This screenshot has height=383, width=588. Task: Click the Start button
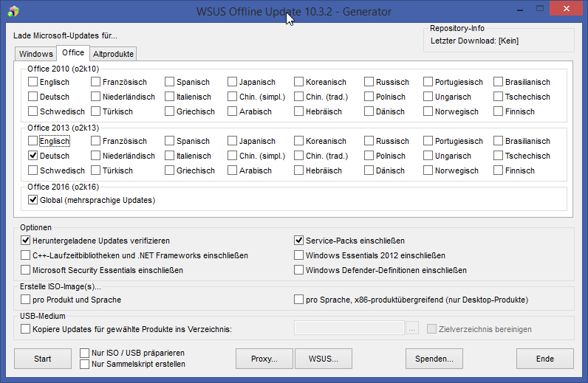click(x=43, y=359)
